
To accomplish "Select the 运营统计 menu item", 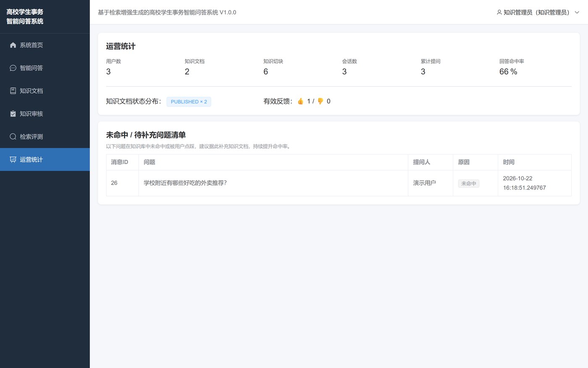I will [x=45, y=159].
